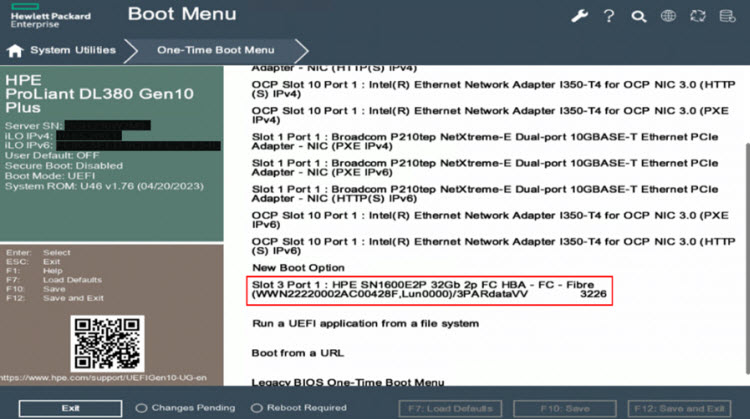This screenshot has height=419, width=750.
Task: Click the Reboot Required indicator
Action: tap(301, 408)
